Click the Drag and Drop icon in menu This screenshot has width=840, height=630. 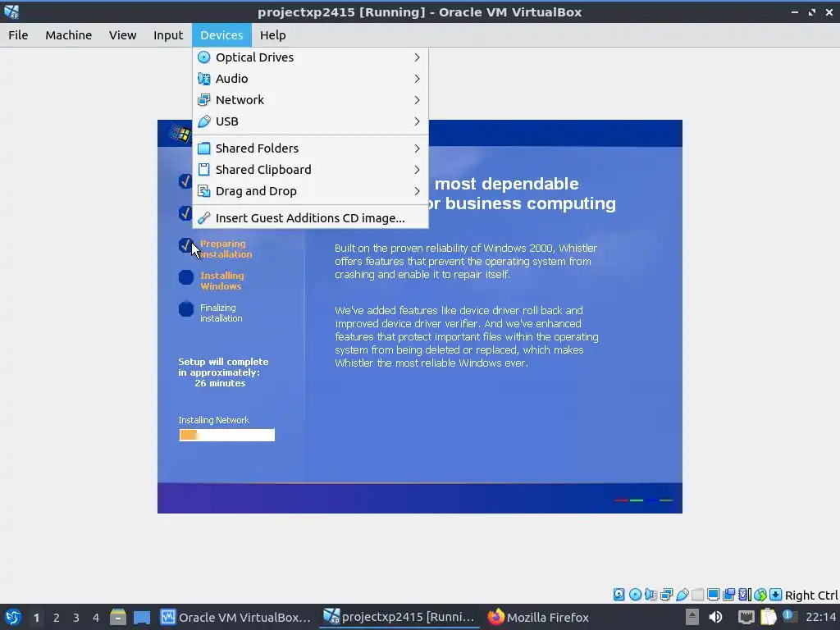tap(204, 191)
